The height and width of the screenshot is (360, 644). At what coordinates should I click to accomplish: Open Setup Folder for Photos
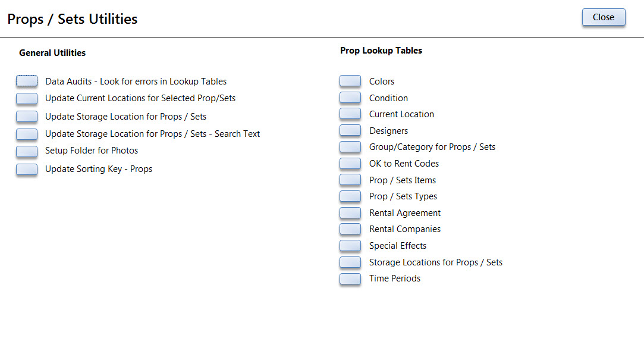[x=27, y=151]
